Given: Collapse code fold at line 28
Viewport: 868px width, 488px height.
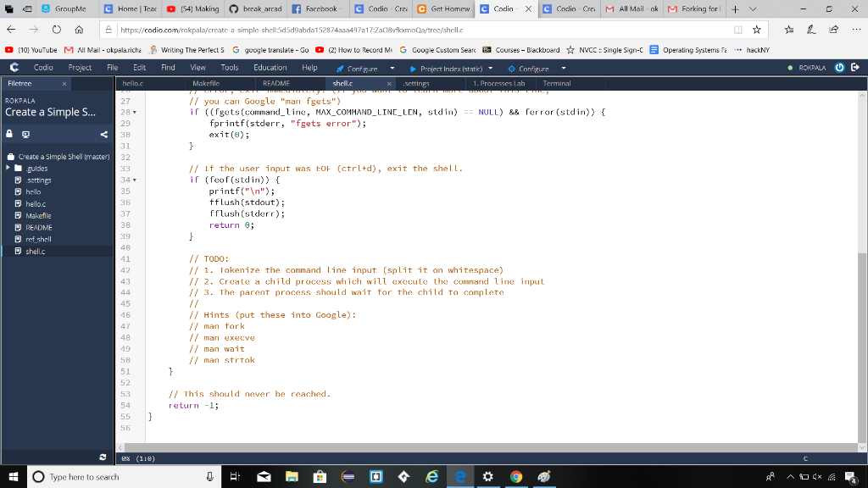Looking at the screenshot, I should click(135, 113).
